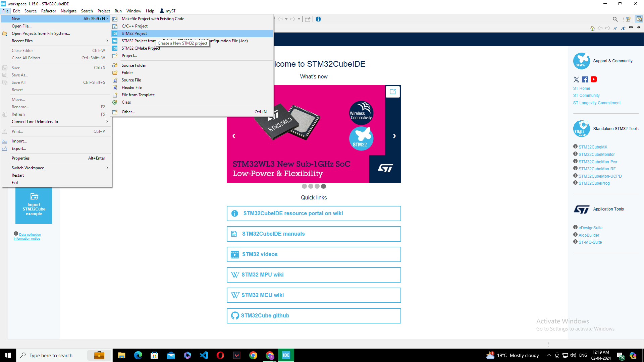644x362 pixels.
Task: Select the second carousel dot indicator
Action: [x=311, y=186]
